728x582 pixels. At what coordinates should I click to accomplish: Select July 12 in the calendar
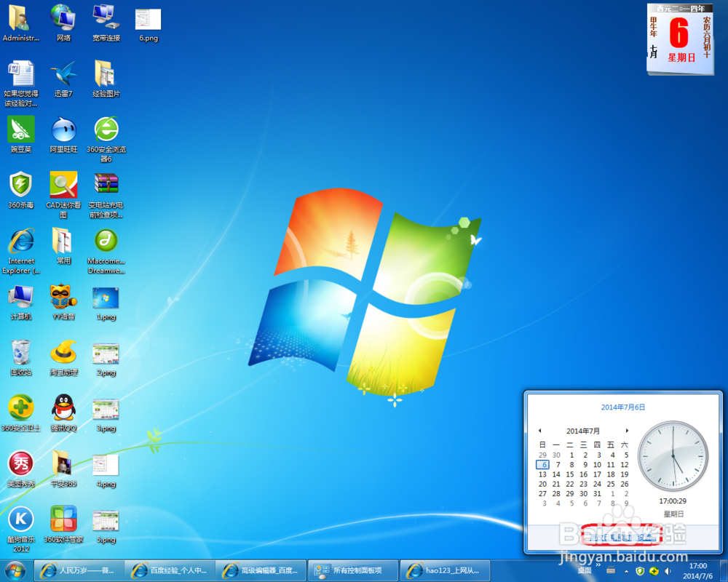coord(625,465)
